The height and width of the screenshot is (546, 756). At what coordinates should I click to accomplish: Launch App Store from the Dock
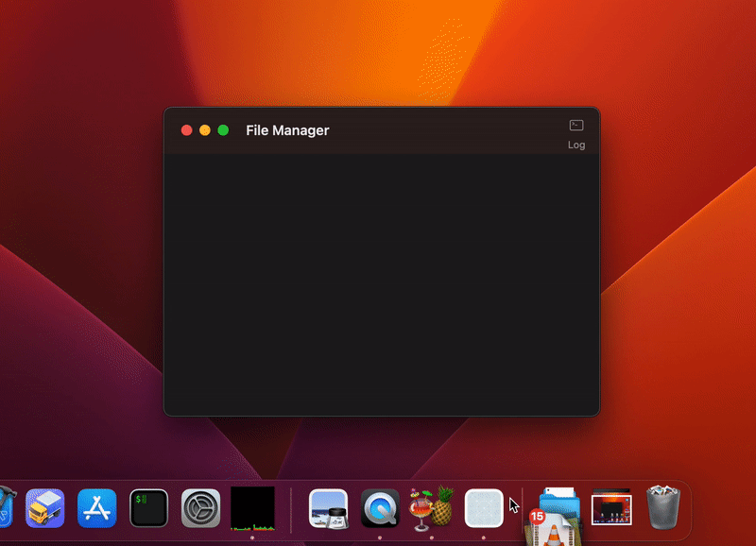97,508
